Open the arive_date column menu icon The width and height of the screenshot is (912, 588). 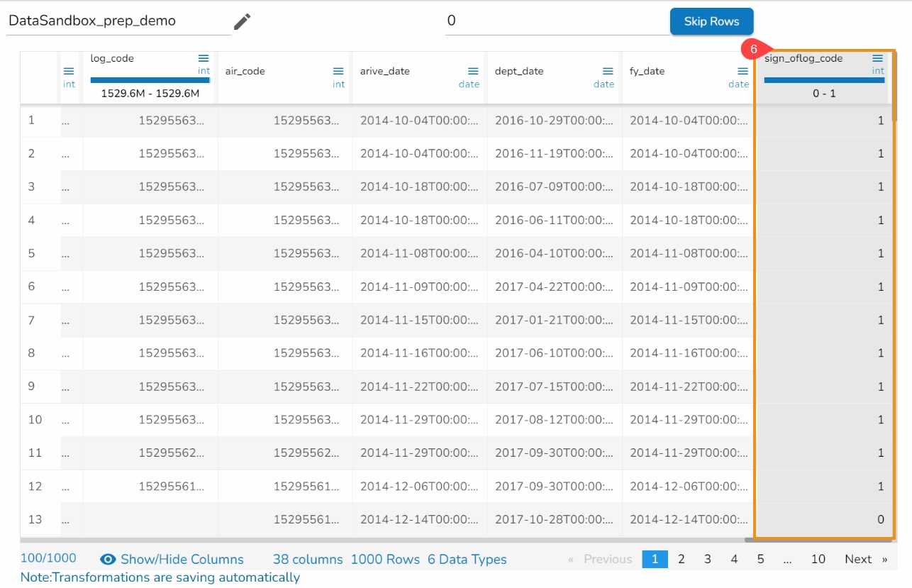coord(473,71)
